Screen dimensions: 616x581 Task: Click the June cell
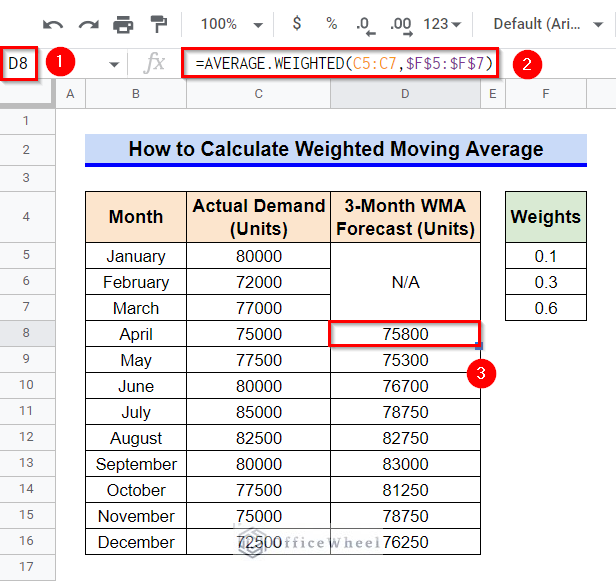point(136,386)
